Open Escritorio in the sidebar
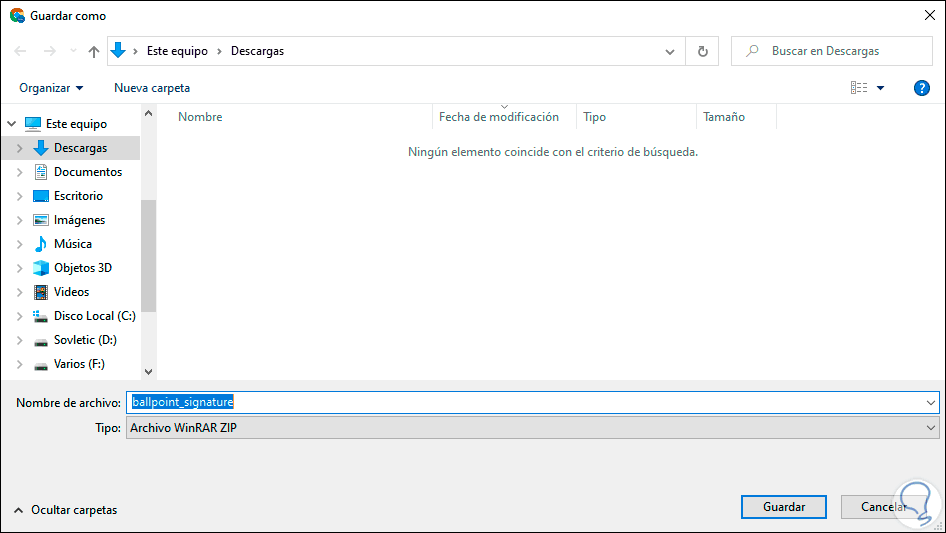Screen dimensions: 946x533 tap(78, 196)
